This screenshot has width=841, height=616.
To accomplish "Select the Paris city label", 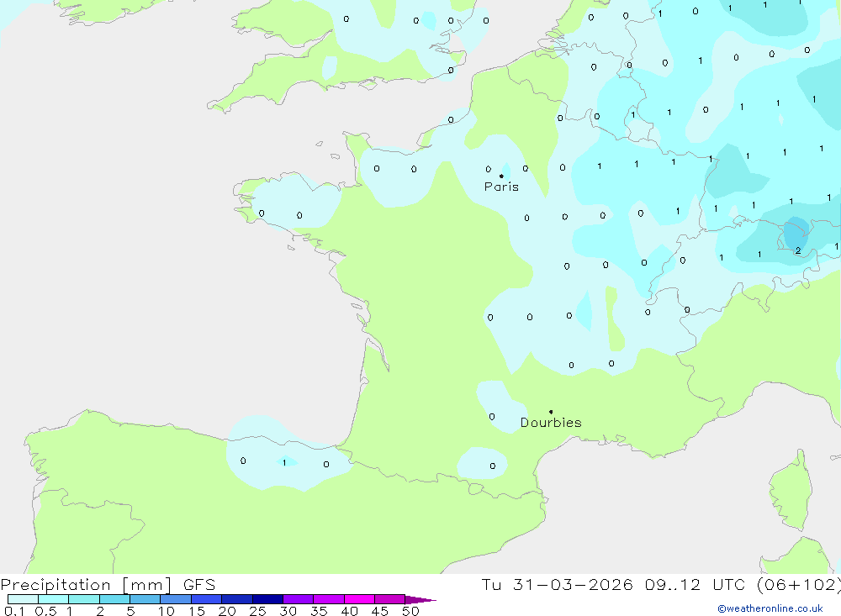I will coord(501,187).
